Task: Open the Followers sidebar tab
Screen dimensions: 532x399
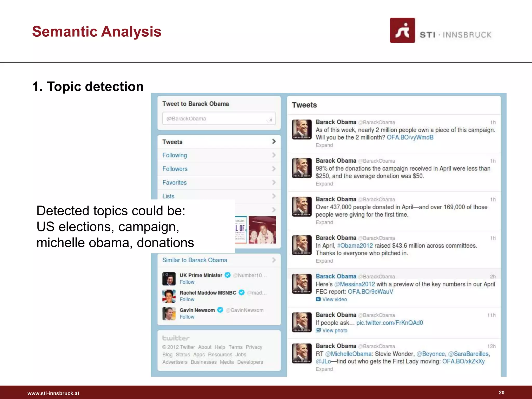Action: click(219, 169)
